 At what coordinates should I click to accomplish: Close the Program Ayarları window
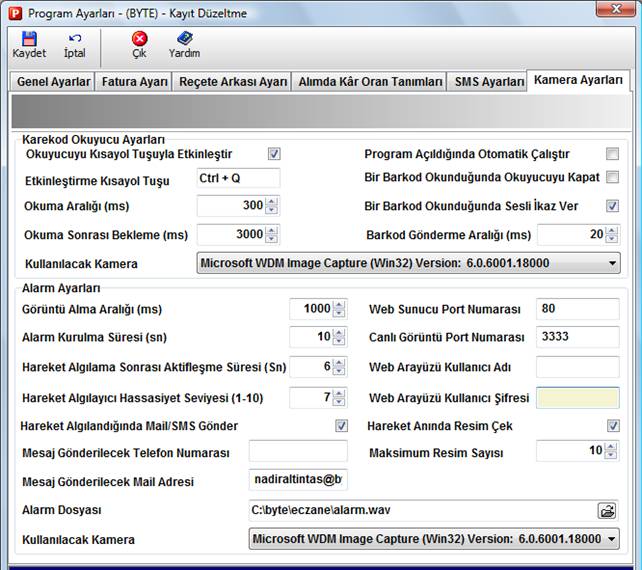tap(615, 9)
